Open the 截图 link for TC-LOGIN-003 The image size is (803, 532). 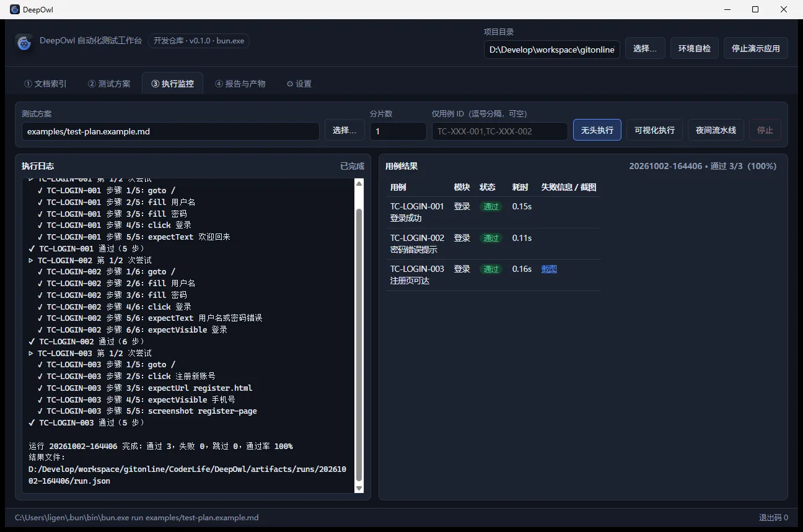point(549,269)
